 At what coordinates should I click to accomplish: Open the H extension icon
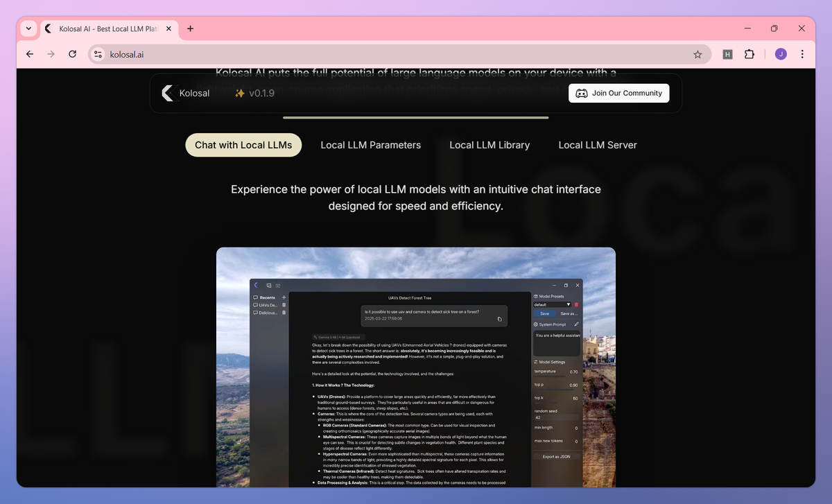click(727, 54)
